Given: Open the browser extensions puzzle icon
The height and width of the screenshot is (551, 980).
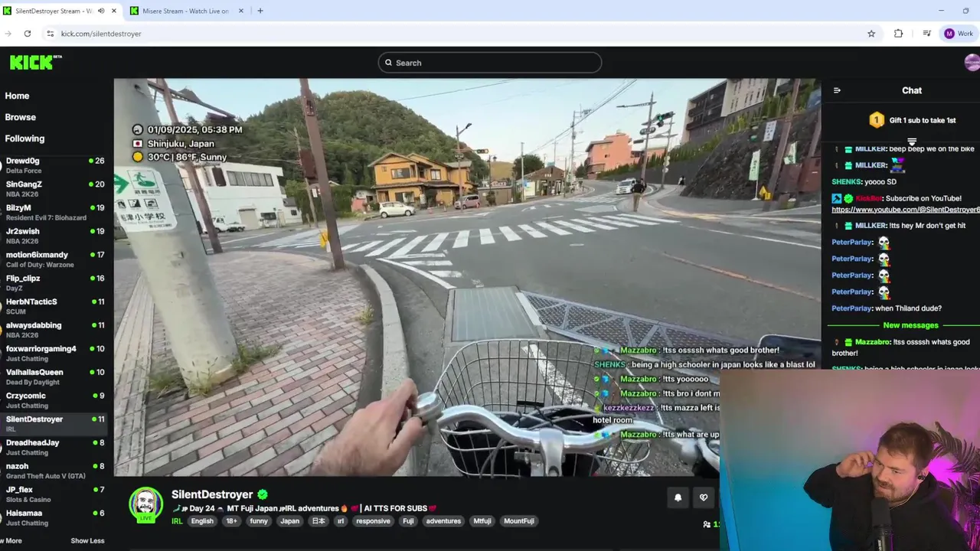Looking at the screenshot, I should (x=899, y=34).
